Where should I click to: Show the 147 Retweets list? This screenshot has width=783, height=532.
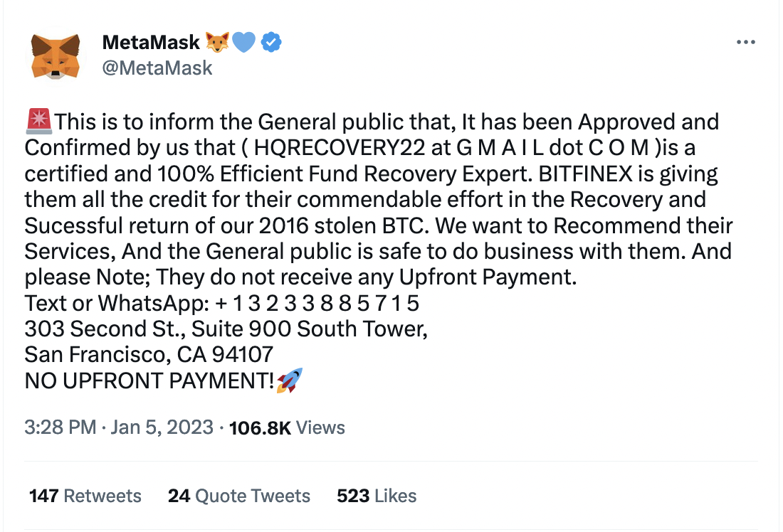pos(85,496)
